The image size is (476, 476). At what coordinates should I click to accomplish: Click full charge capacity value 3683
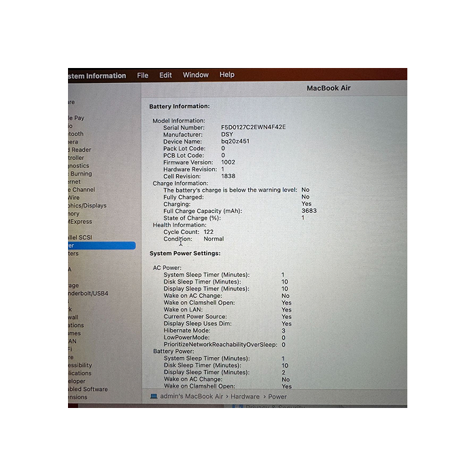click(x=309, y=211)
